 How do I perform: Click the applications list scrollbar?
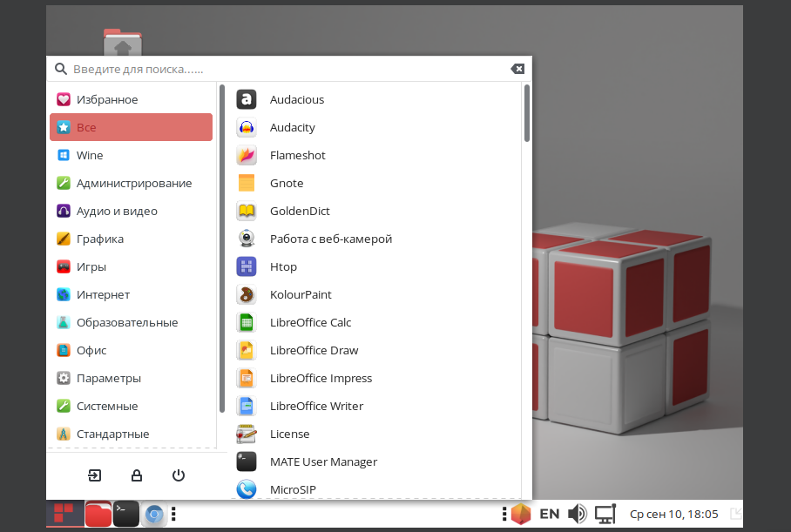click(x=527, y=113)
